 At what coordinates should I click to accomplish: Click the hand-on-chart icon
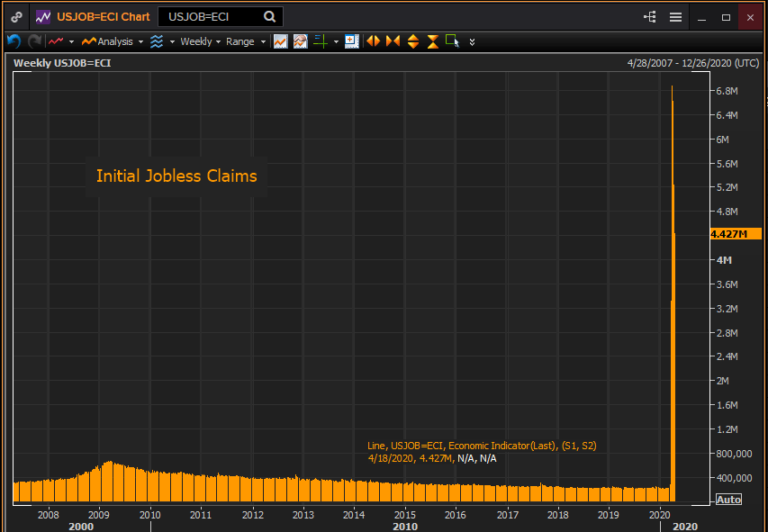pos(300,41)
